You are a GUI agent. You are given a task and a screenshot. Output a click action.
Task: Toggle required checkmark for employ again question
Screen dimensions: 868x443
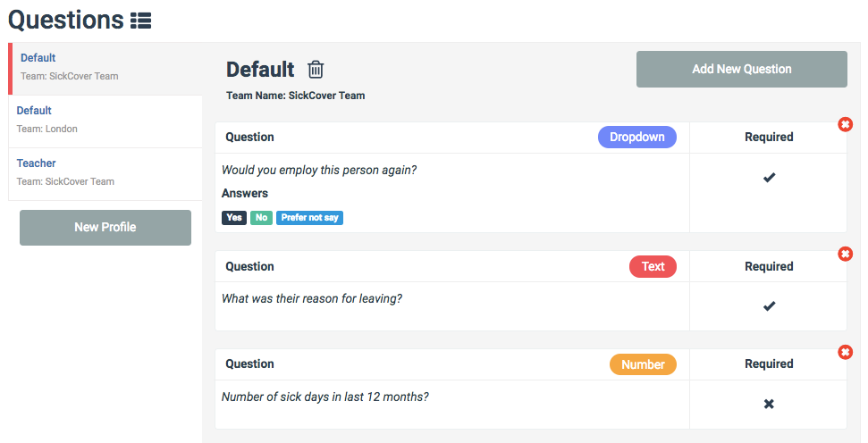[769, 178]
